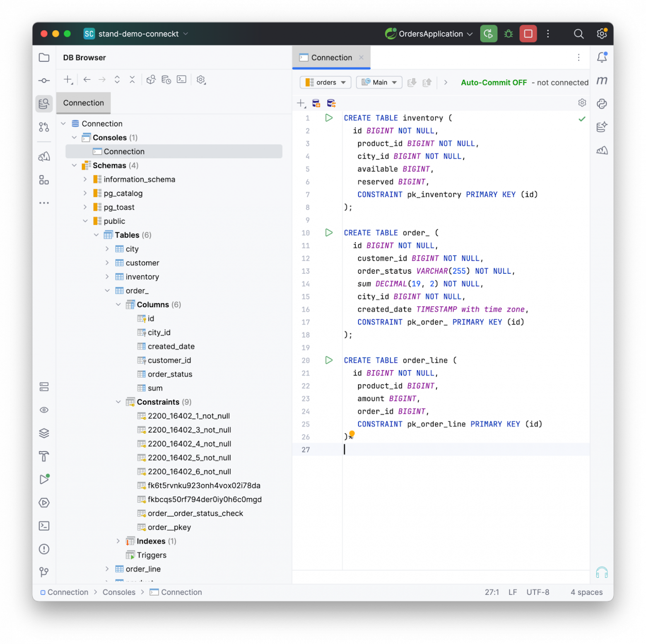646x644 pixels.
Task: Toggle Auto-Commit OFF status
Action: tap(494, 82)
